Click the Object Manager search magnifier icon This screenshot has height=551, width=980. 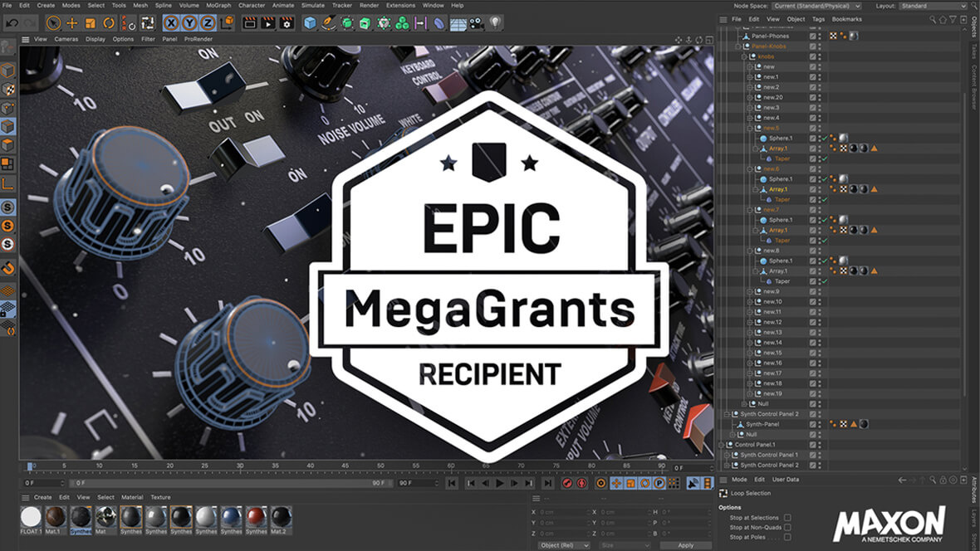(x=933, y=19)
